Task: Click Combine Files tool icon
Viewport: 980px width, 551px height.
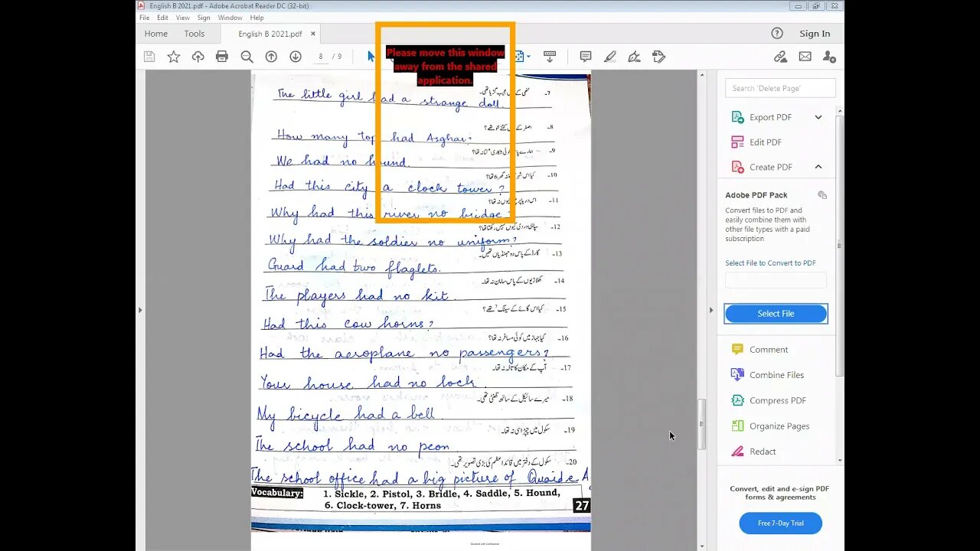Action: click(x=737, y=374)
